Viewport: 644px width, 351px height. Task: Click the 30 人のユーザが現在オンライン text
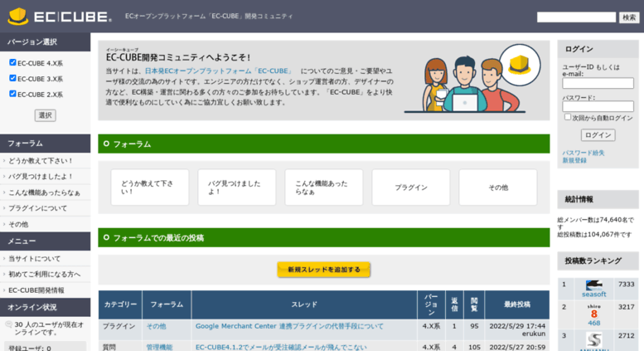pos(49,329)
